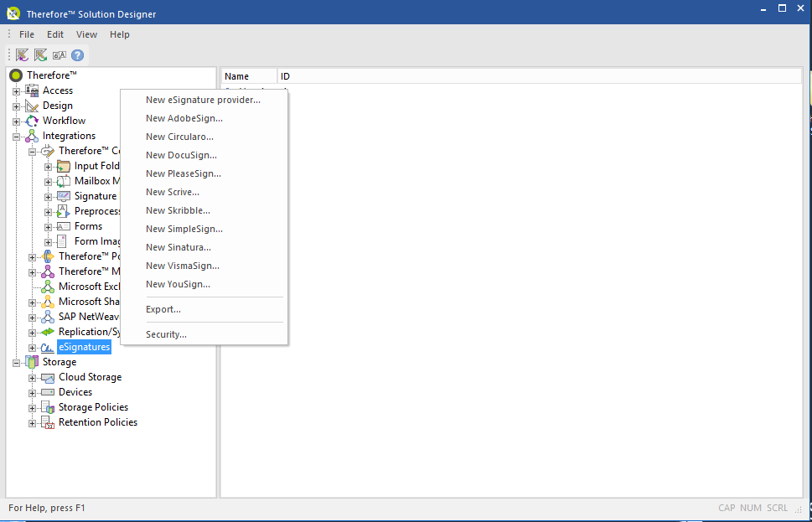Click the first toolbar design icon

pyautogui.click(x=23, y=55)
